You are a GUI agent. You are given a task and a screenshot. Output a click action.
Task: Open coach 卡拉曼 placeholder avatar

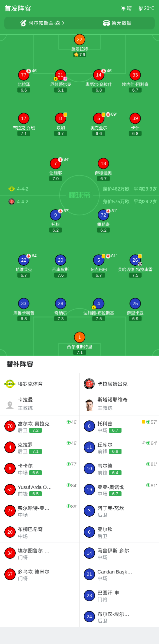(10, 405)
